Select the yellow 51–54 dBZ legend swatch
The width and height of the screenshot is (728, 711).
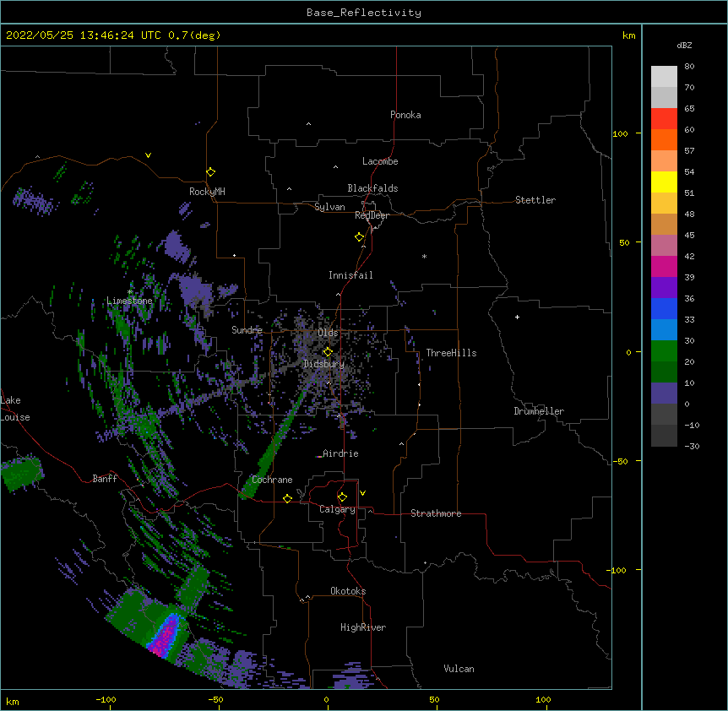(664, 182)
